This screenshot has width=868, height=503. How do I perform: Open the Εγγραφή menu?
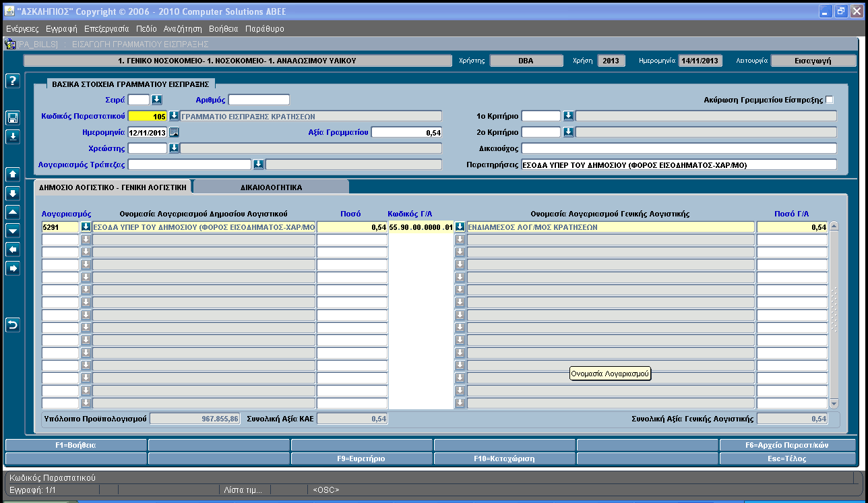point(61,29)
